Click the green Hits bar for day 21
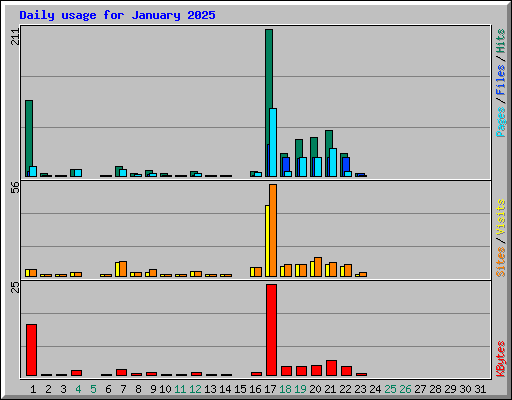The width and height of the screenshot is (512, 400). (329, 153)
